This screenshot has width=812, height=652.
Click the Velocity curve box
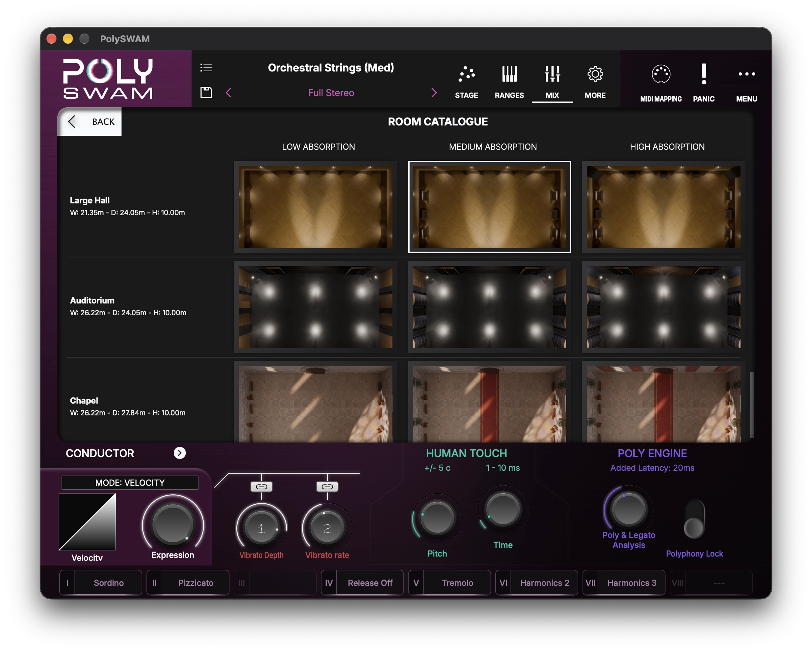87,522
